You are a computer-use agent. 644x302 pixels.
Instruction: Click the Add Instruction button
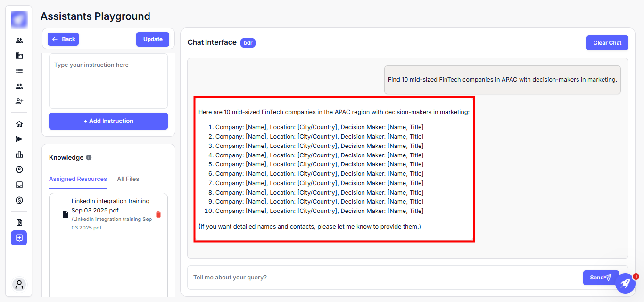(108, 121)
